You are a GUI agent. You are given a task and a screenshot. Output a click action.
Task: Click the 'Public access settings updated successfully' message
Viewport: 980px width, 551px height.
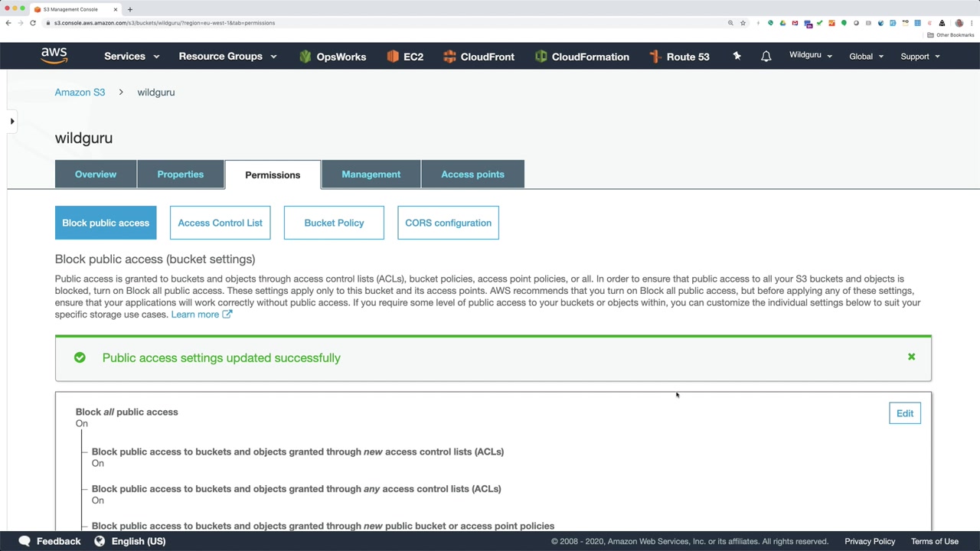221,357
